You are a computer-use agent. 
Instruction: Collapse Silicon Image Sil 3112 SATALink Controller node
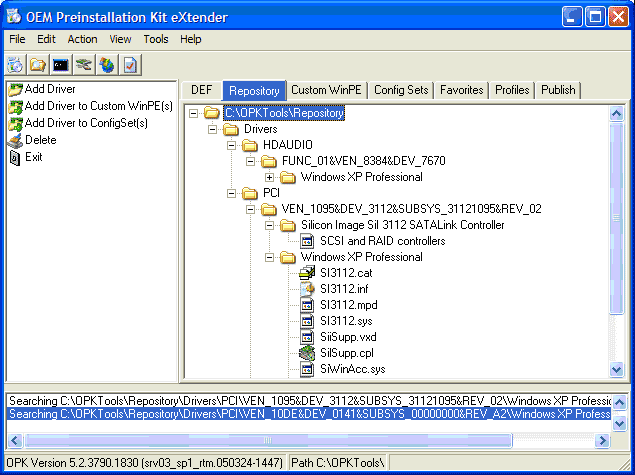click(x=270, y=225)
